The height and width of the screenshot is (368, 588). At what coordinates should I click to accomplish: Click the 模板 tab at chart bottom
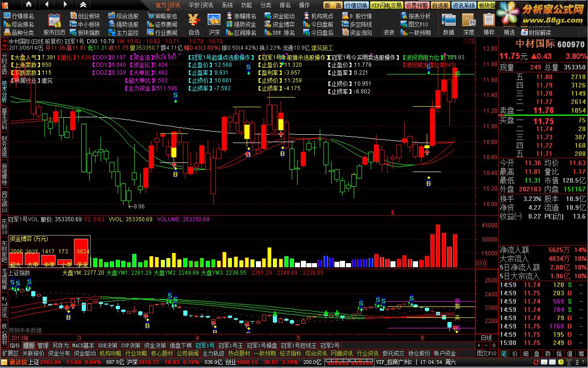[x=29, y=345]
